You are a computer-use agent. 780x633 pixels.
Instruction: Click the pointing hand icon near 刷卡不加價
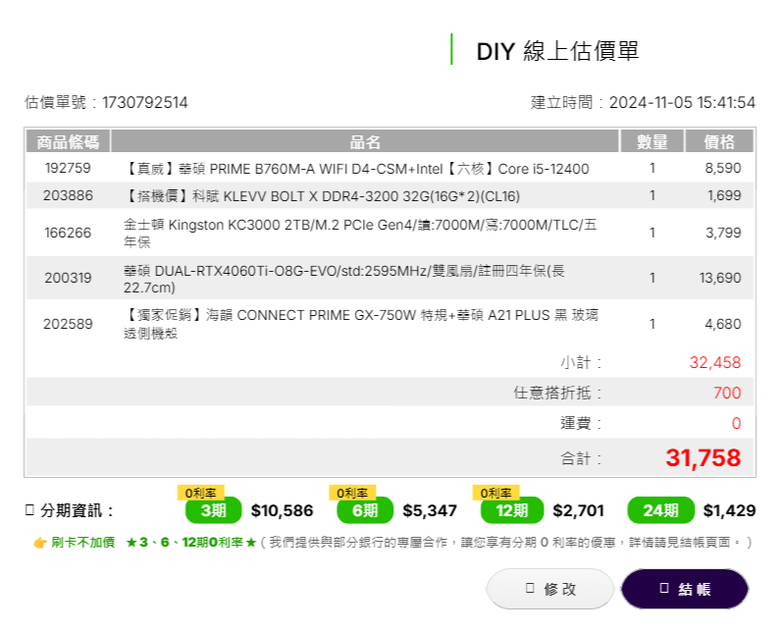click(40, 542)
